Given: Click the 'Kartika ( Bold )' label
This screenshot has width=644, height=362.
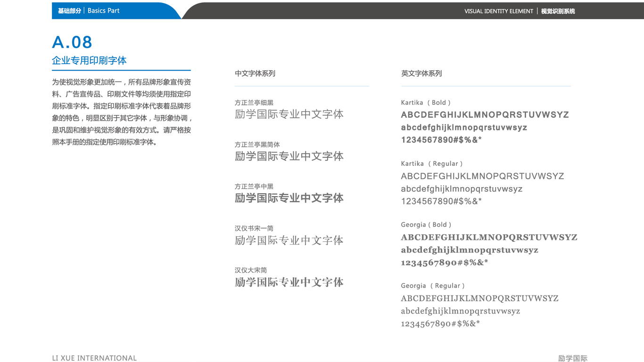Looking at the screenshot, I should pos(426,103).
